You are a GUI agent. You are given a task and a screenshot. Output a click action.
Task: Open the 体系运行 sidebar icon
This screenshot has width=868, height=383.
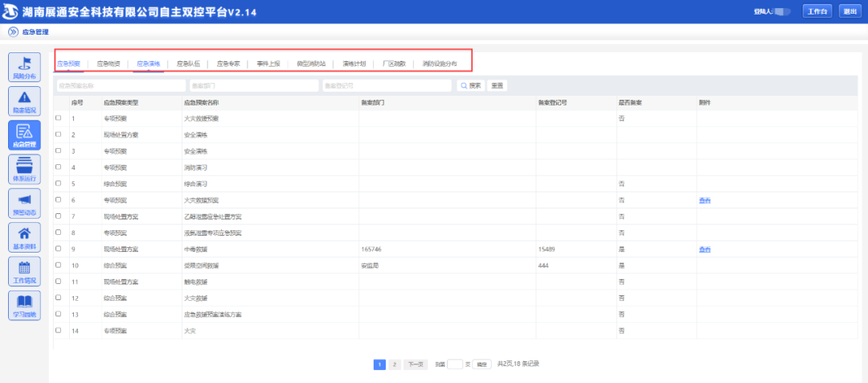[24, 169]
